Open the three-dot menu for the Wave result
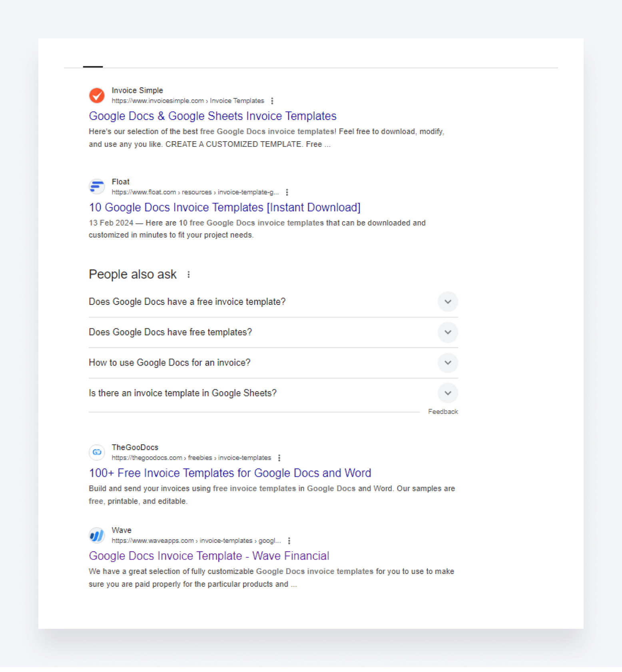622x672 pixels. click(289, 540)
